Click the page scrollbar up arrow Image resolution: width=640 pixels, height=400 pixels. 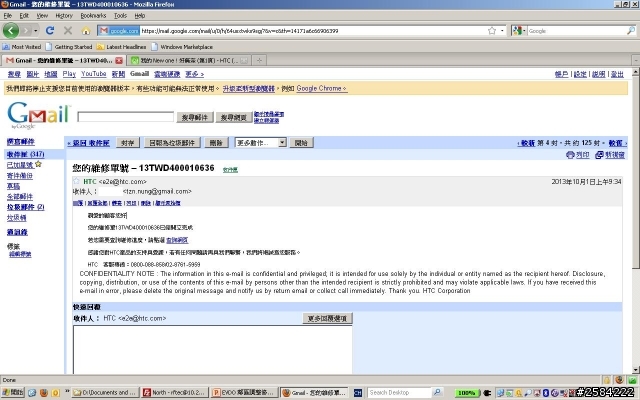point(636,72)
